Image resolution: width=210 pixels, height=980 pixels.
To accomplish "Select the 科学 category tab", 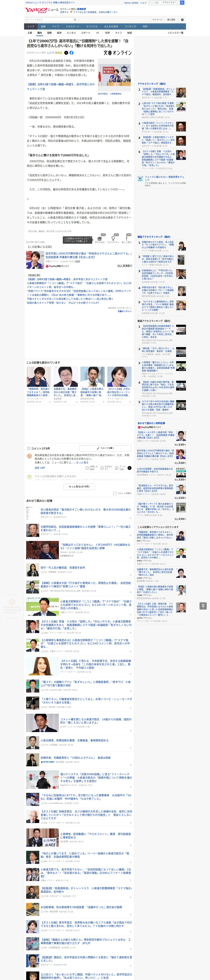I will click(x=107, y=33).
